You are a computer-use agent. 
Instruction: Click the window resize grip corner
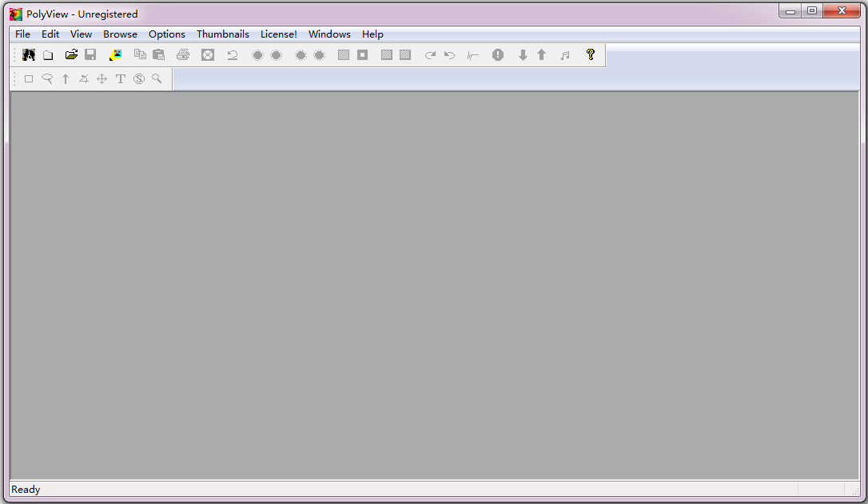point(855,490)
